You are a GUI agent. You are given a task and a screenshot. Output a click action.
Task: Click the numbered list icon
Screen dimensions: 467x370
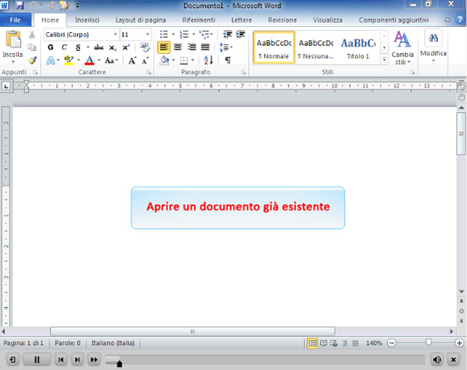pos(184,34)
